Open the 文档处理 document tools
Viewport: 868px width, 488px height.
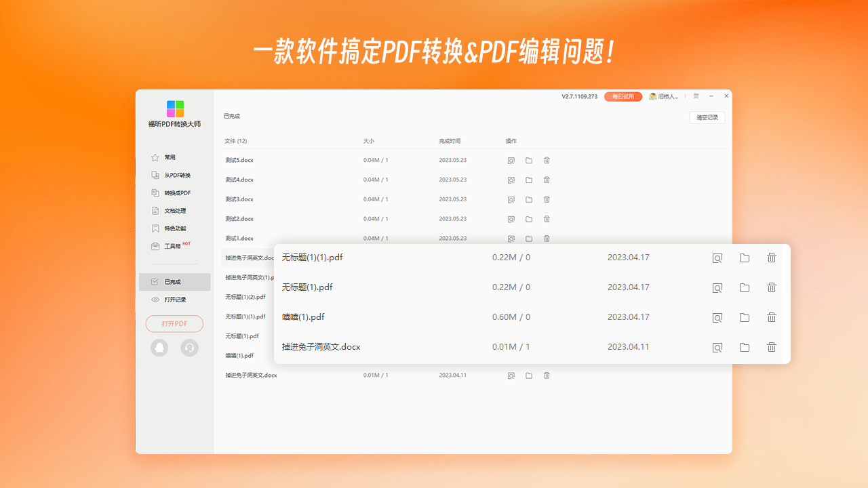tap(174, 210)
